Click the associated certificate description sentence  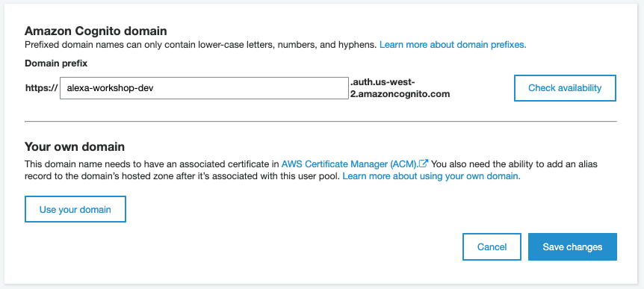(152, 164)
